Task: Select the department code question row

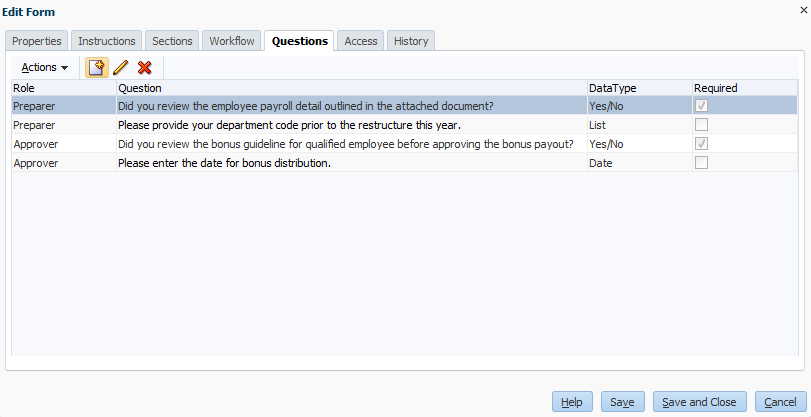Action: 289,125
